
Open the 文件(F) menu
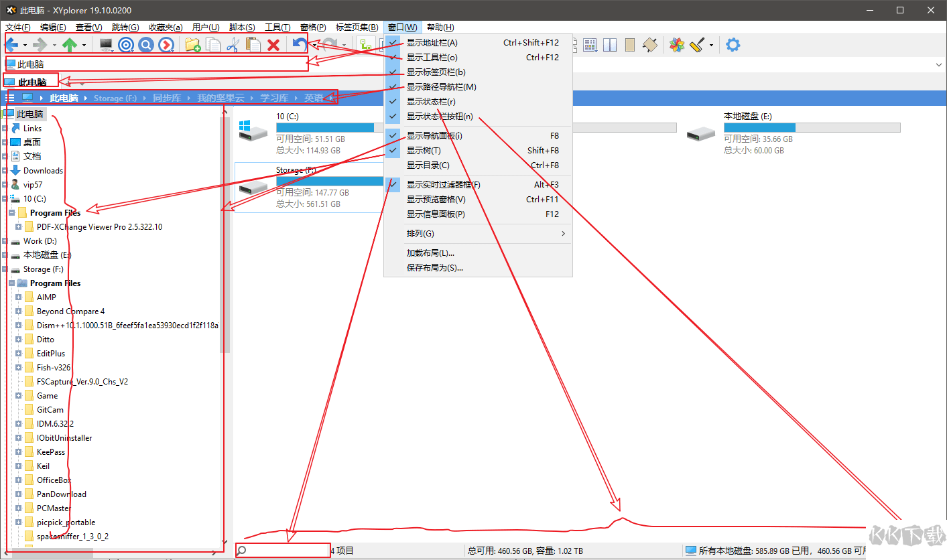18,27
